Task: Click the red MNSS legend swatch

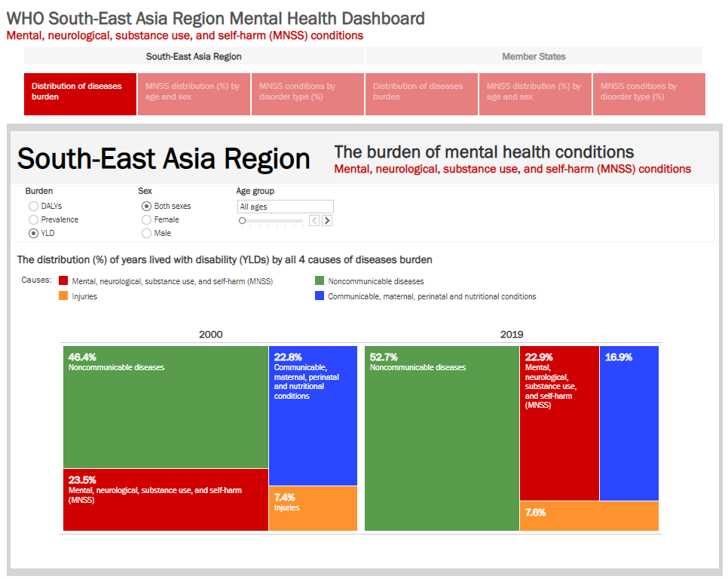Action: [63, 281]
